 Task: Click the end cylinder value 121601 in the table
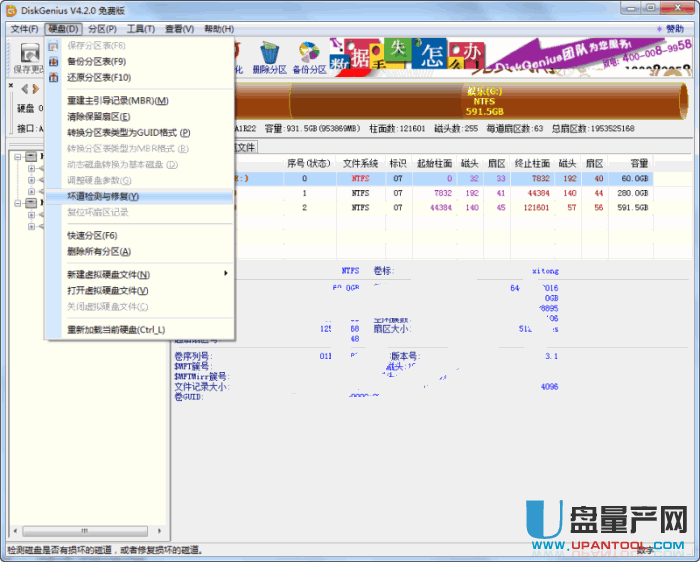coord(536,208)
